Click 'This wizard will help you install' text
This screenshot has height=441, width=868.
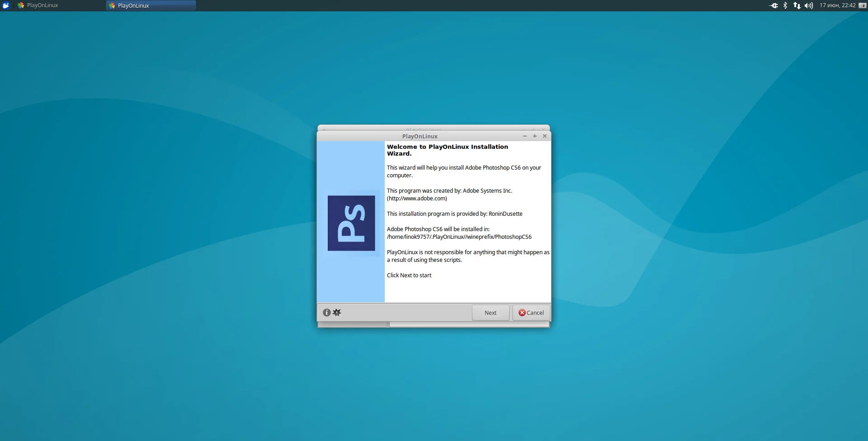(x=464, y=171)
